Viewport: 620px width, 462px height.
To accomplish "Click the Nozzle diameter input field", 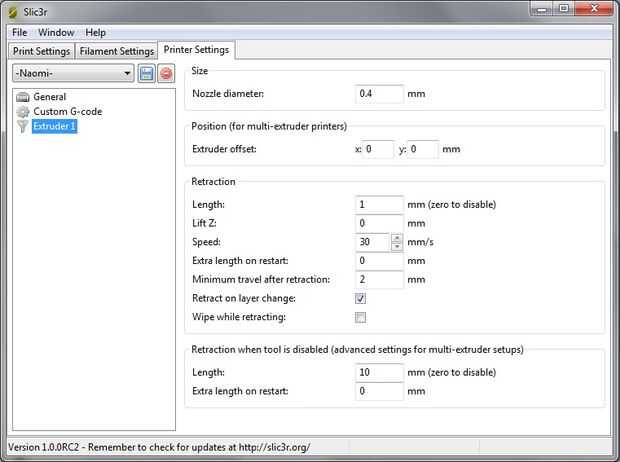I will (379, 94).
